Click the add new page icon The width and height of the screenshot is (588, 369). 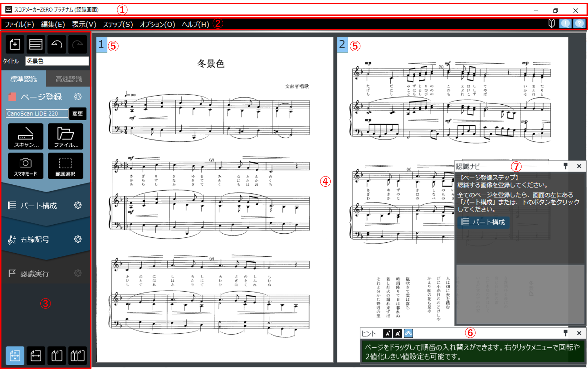click(x=15, y=44)
